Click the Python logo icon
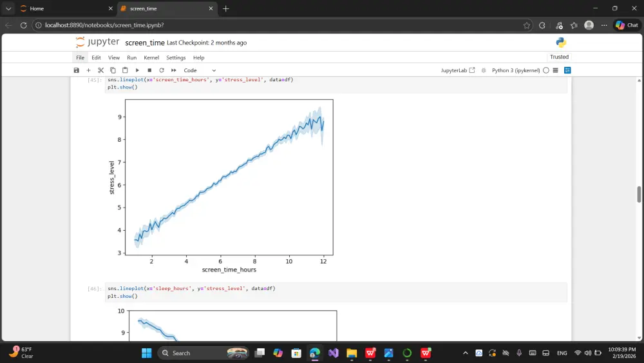 [x=561, y=43]
